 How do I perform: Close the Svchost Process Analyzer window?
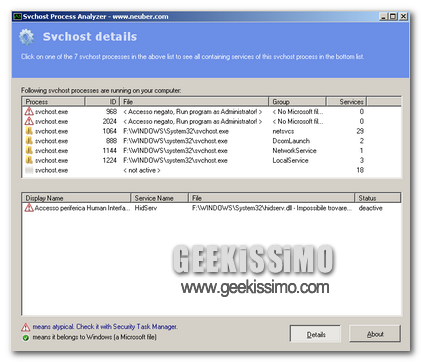point(404,16)
